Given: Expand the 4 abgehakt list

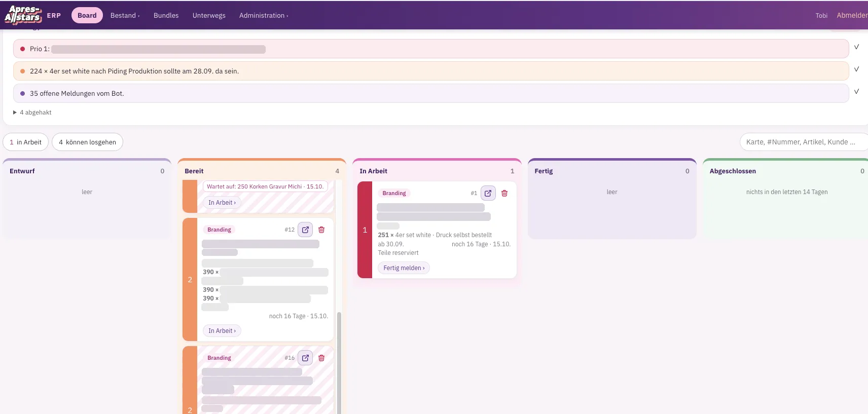Looking at the screenshot, I should click(x=32, y=112).
